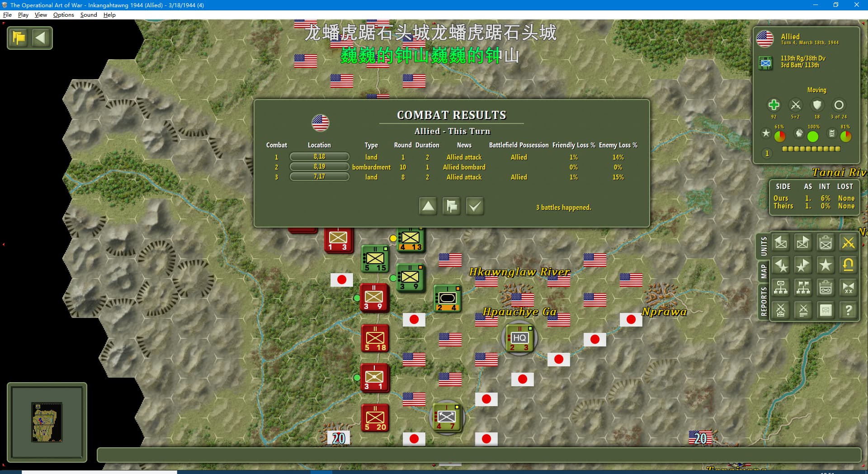Open the Sound menu
The image size is (868, 474).
pyautogui.click(x=89, y=14)
